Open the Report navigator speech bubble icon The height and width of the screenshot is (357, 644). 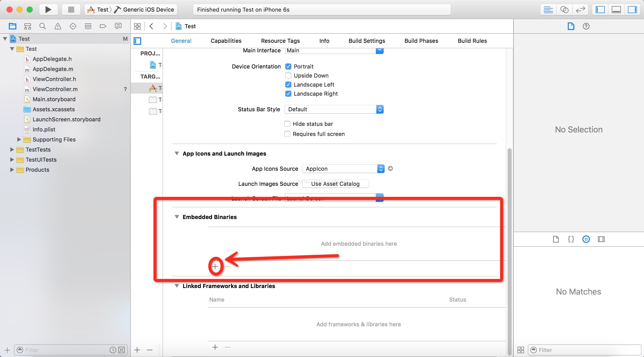(118, 26)
